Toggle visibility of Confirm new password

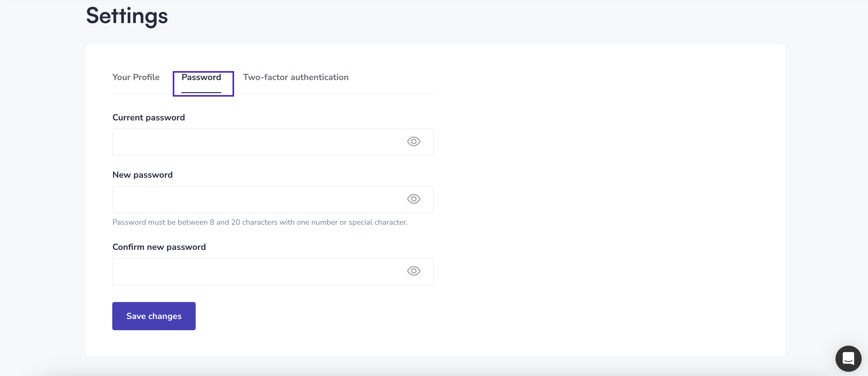coord(414,271)
